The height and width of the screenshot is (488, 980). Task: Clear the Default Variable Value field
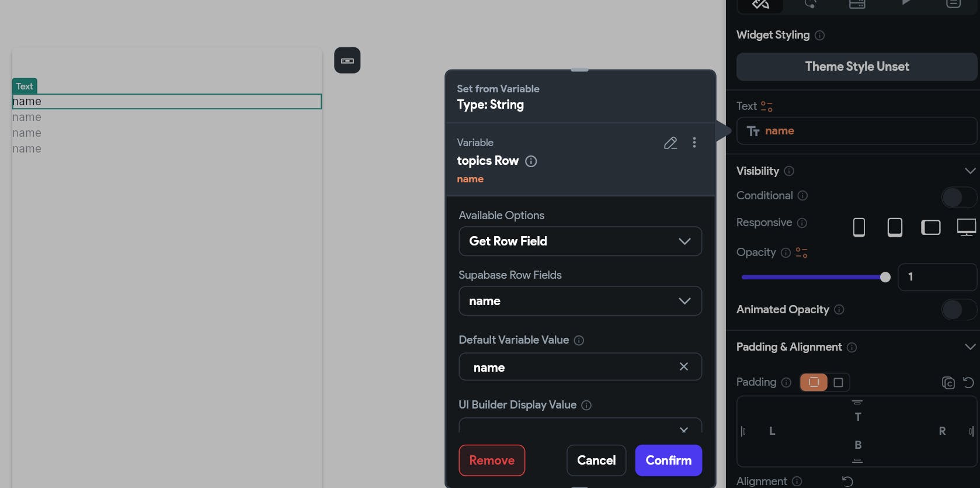click(684, 366)
